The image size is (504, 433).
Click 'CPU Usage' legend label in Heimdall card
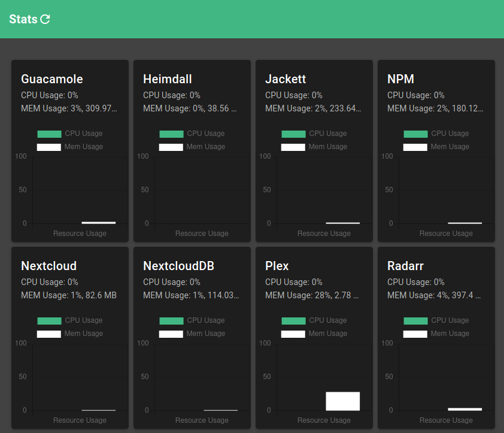(206, 134)
